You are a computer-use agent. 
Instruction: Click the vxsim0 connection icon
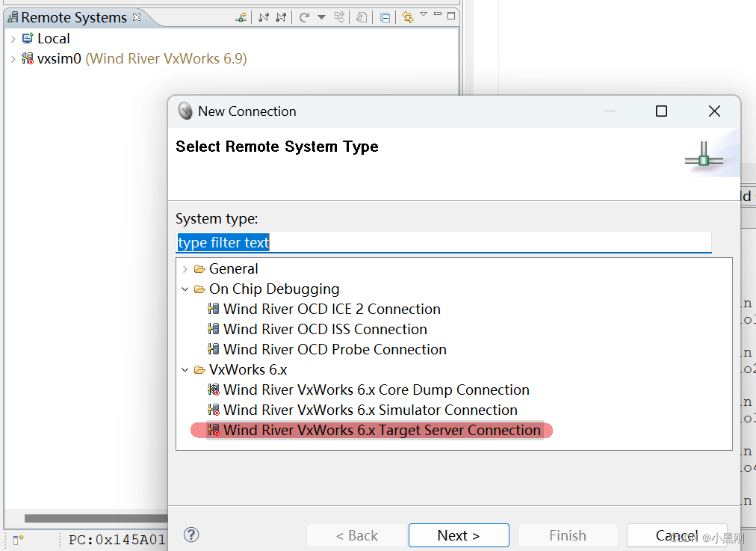pos(28,58)
